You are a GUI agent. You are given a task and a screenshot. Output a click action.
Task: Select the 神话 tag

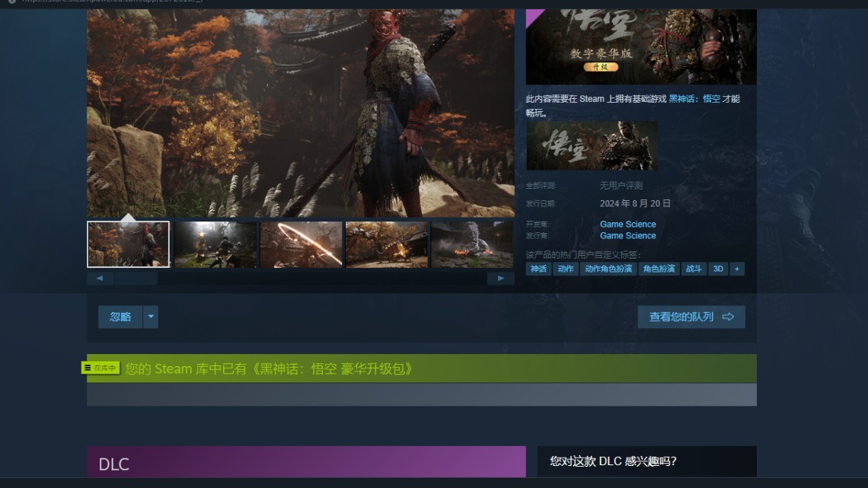point(538,269)
